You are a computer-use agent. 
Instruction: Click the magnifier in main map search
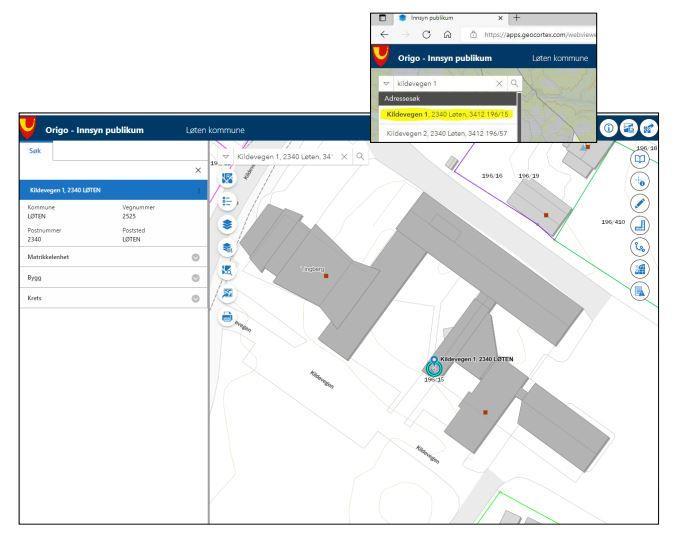tap(361, 157)
